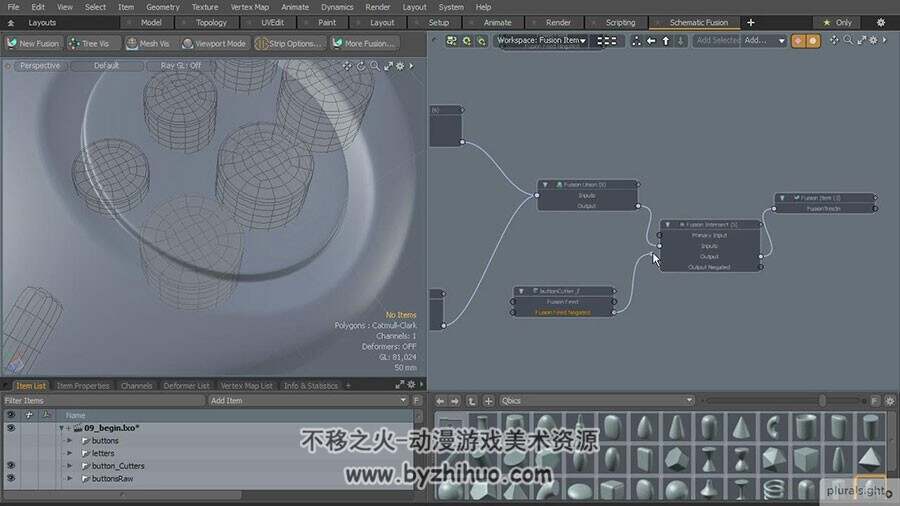Image resolution: width=900 pixels, height=506 pixels.
Task: Switch to the Channels tab
Action: point(137,386)
